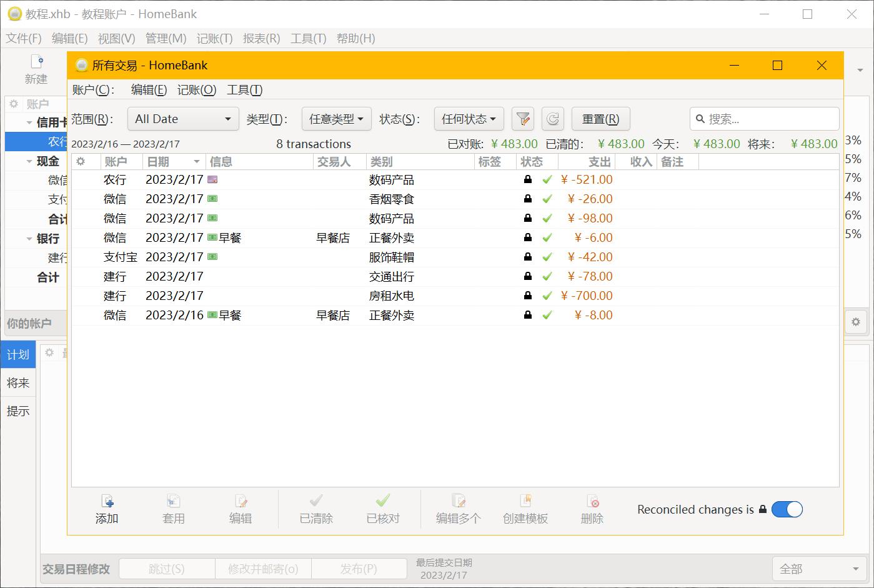Click the 重置(R) reset button

600,119
